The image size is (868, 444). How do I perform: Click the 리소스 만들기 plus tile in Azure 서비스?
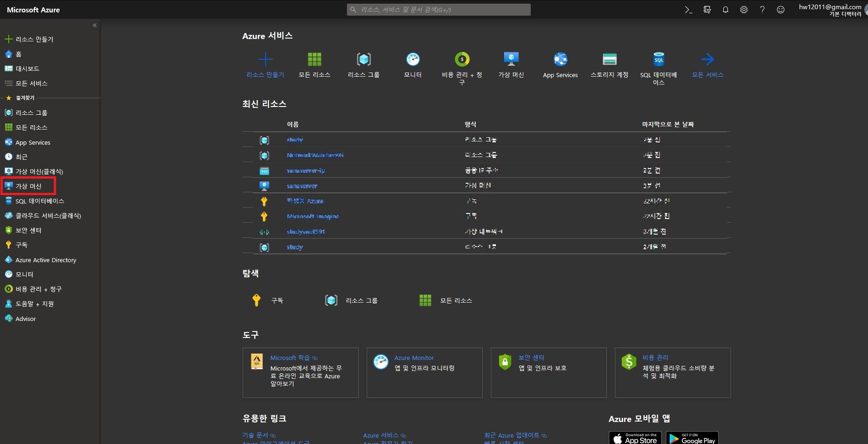point(265,65)
